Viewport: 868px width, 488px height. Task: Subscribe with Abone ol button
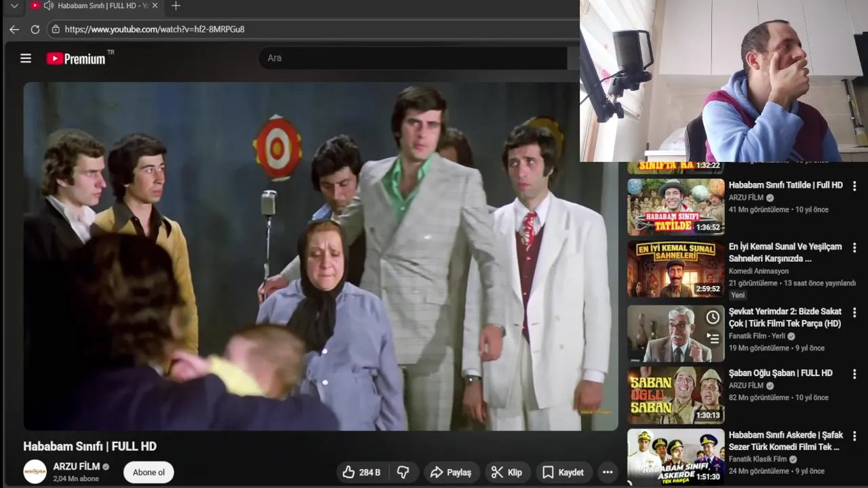coord(149,472)
